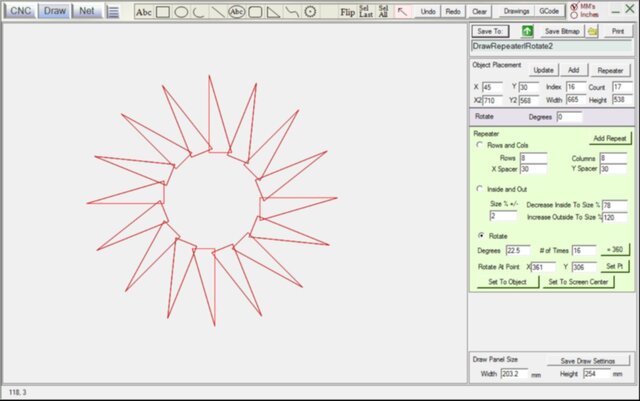The image size is (640, 401).
Task: Click the DrawRepeaterIRotate2 filename field
Action: coord(551,46)
